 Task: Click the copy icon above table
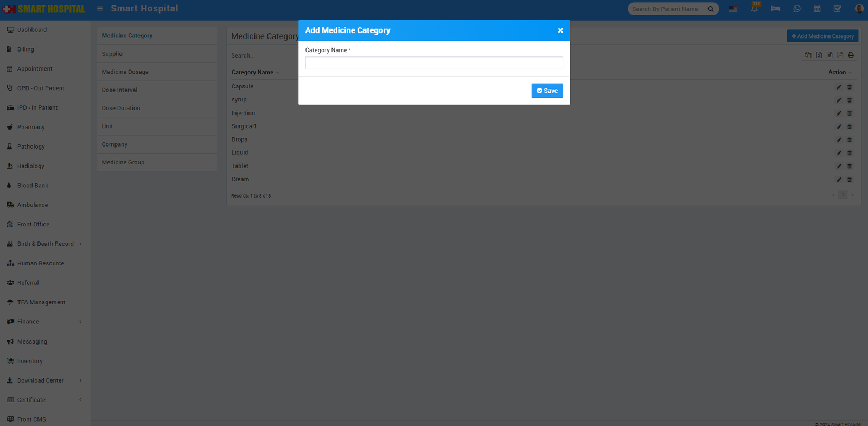(808, 55)
